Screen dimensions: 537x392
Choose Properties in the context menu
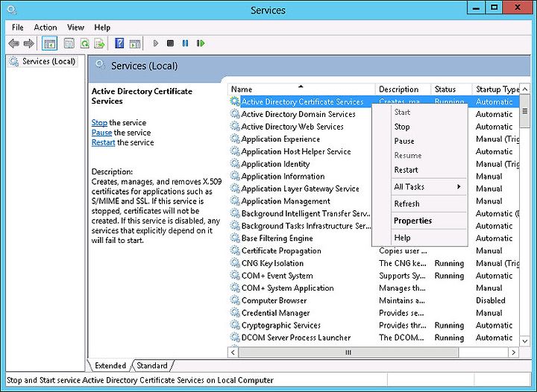point(420,221)
